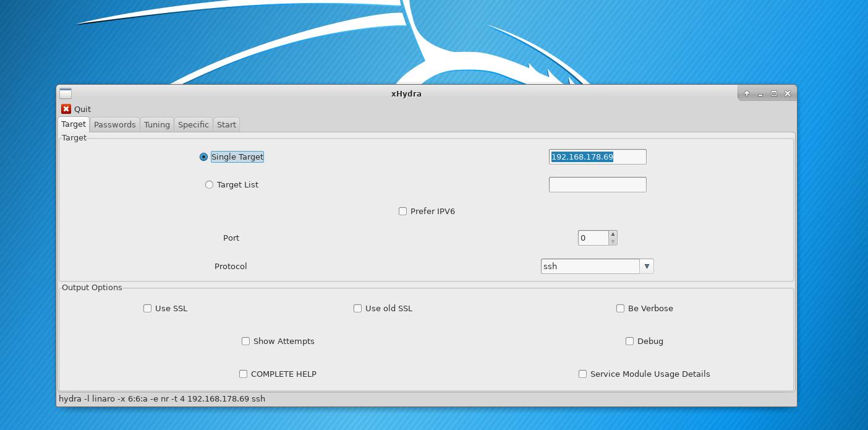Select the Single Target radio button
The width and height of the screenshot is (868, 430).
[x=203, y=157]
